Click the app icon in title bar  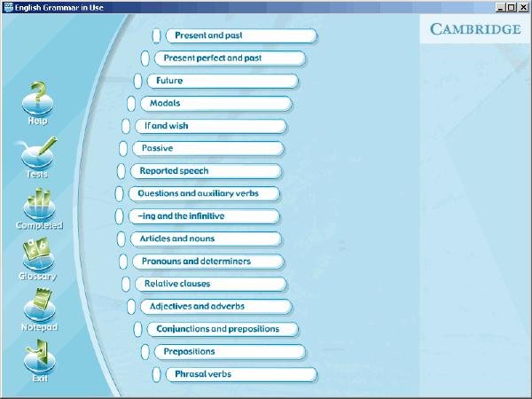pyautogui.click(x=7, y=7)
